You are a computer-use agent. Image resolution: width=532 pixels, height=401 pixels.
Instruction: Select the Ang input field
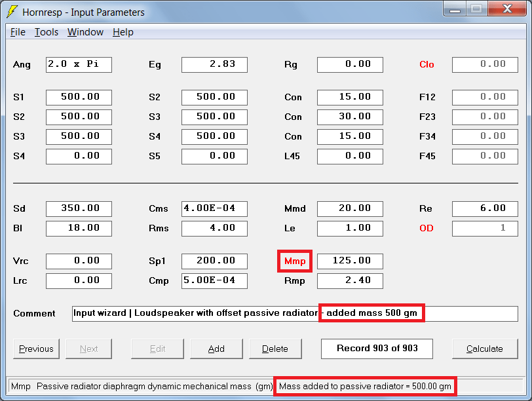pos(79,65)
